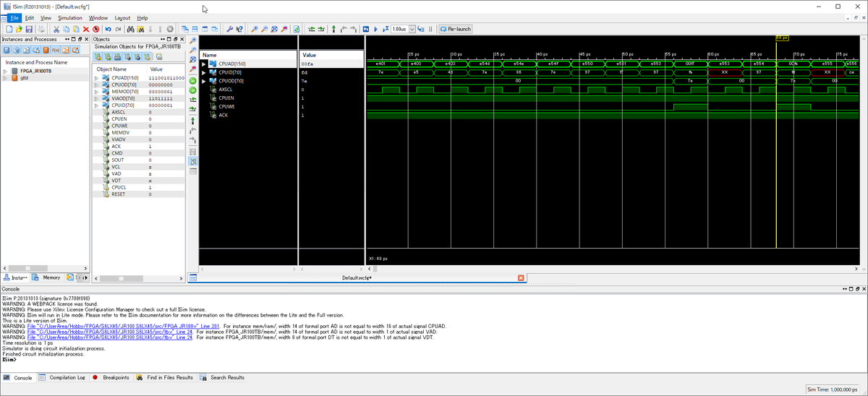The height and width of the screenshot is (396, 868).
Task: Expand the CPUAD[15:0] bus in the waveform
Action: point(203,64)
